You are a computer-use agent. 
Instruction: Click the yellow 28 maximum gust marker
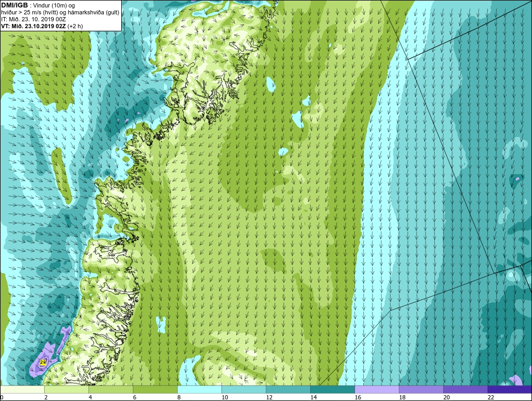(x=43, y=362)
